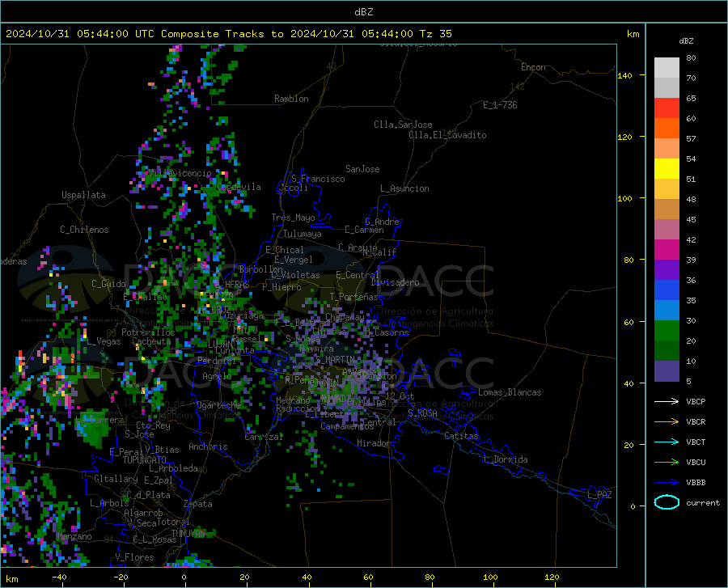Click the Carrizal place label
The height and width of the screenshot is (588, 728).
coord(264,437)
